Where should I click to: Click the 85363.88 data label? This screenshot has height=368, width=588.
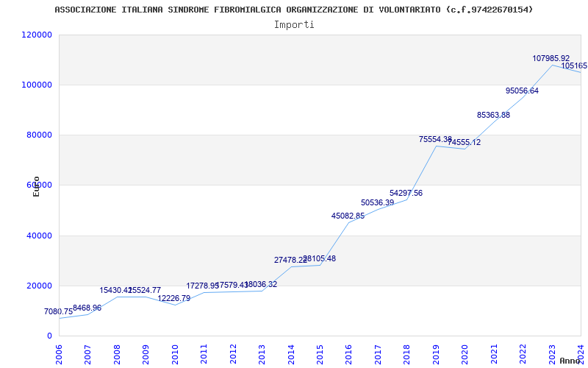(493, 115)
